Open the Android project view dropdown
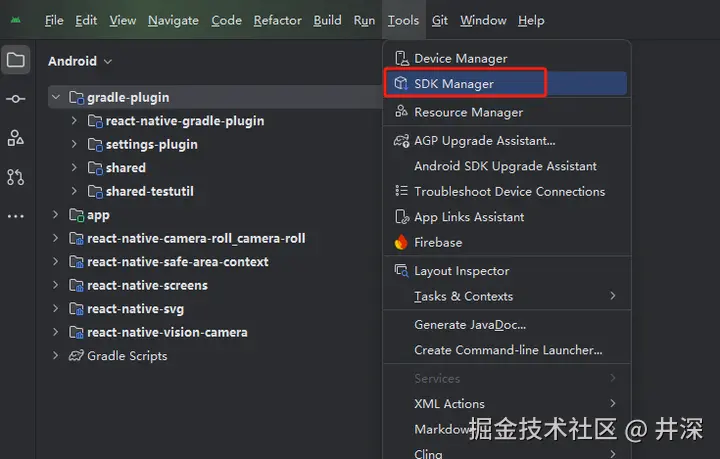 tap(80, 61)
